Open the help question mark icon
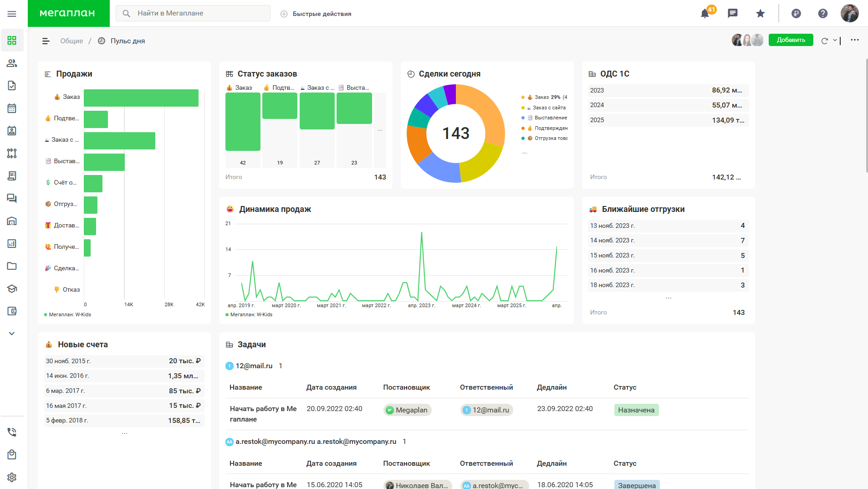Screen dimensions: 868x489 [822, 13]
